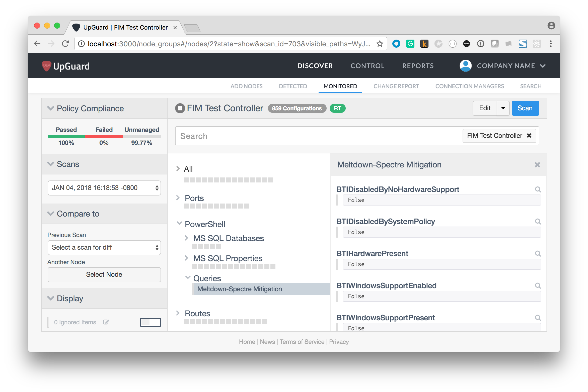Expand the All tree category
The height and width of the screenshot is (392, 588).
point(178,169)
